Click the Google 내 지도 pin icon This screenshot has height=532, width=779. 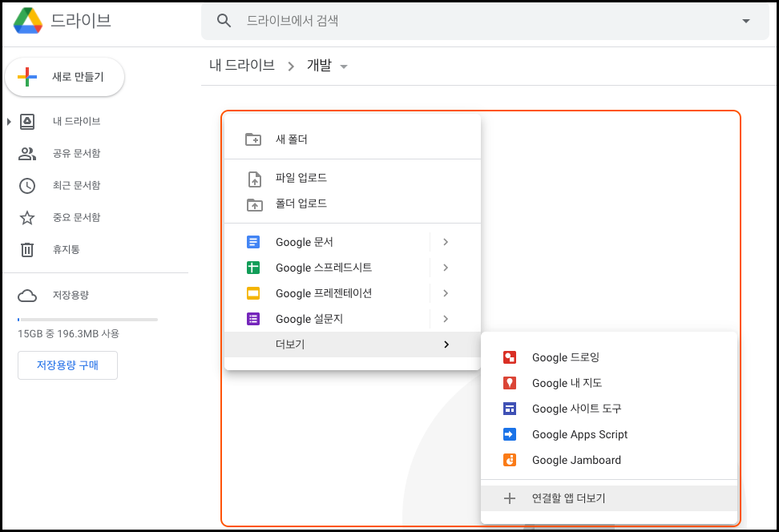pyautogui.click(x=510, y=383)
